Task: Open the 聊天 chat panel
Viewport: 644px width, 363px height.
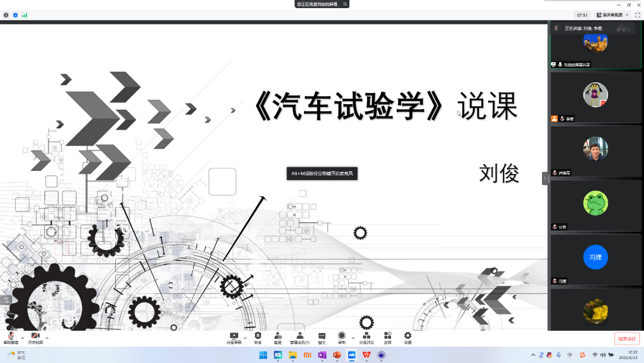Action: click(321, 337)
